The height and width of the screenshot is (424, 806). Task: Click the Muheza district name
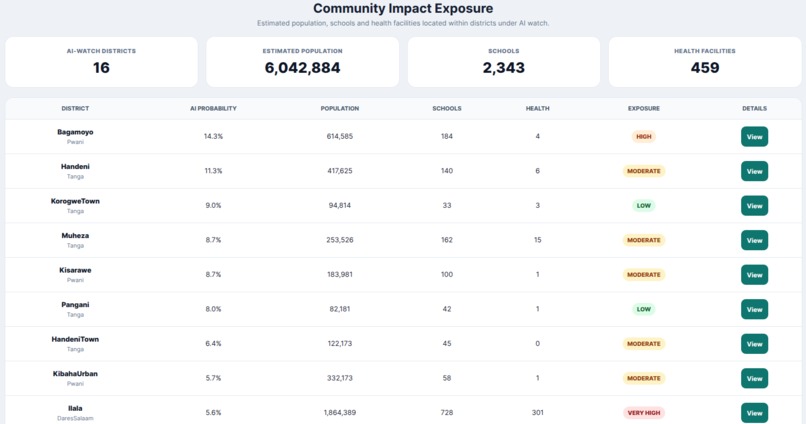point(75,235)
